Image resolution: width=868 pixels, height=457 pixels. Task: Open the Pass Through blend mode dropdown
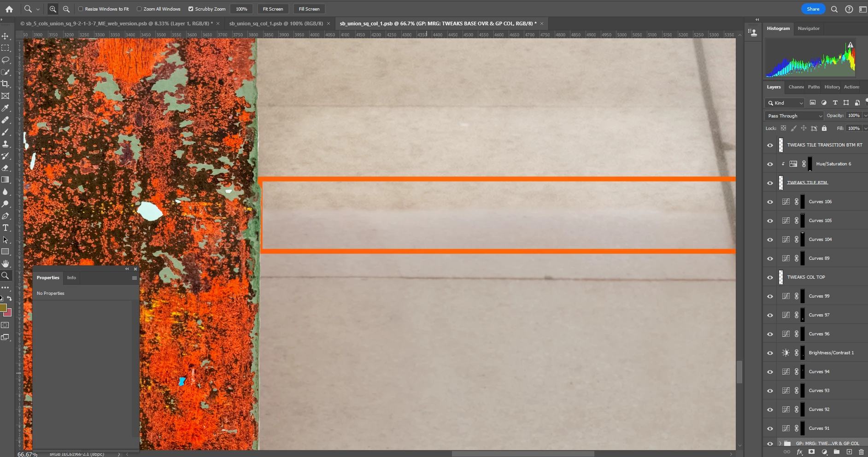pyautogui.click(x=794, y=116)
